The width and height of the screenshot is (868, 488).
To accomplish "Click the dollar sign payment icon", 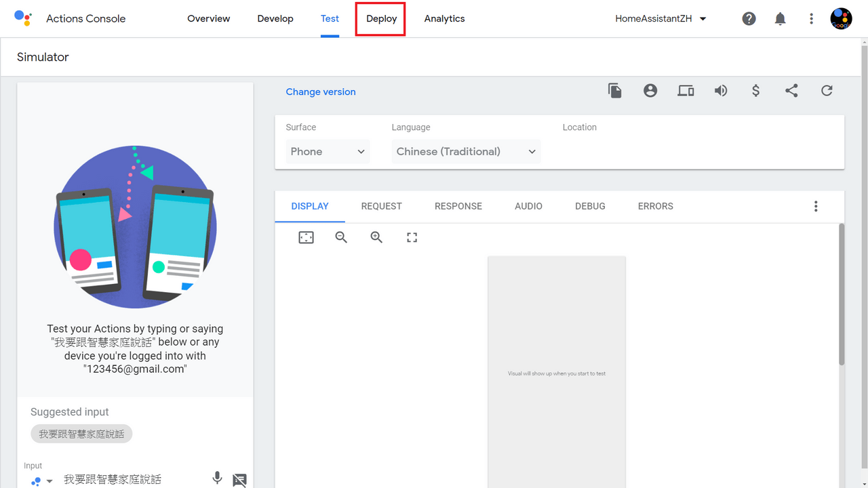I will (x=756, y=90).
